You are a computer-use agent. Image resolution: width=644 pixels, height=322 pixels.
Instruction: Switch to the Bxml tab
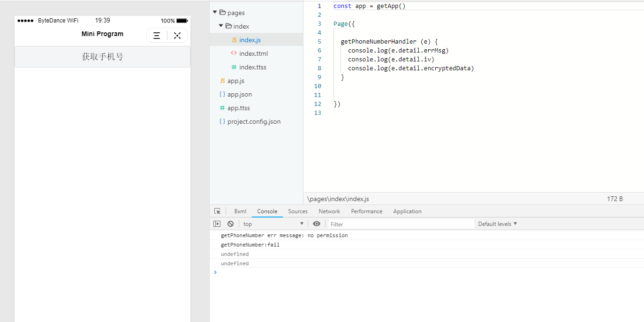(x=240, y=211)
